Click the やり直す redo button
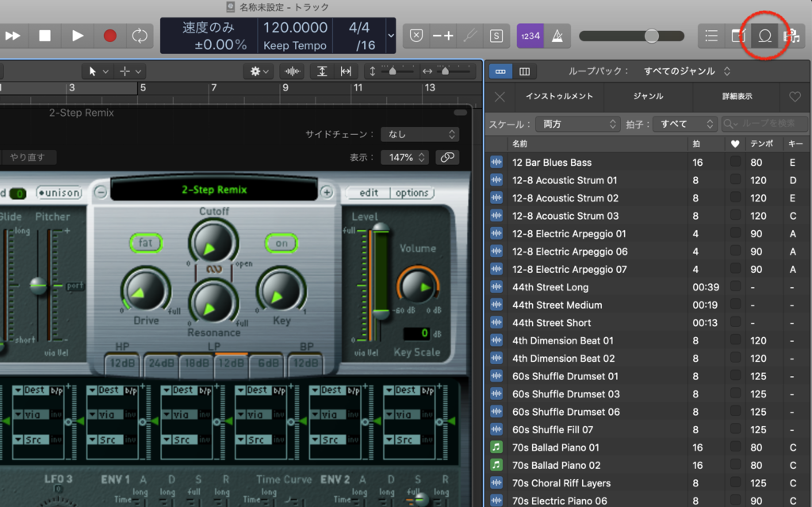 coord(28,157)
